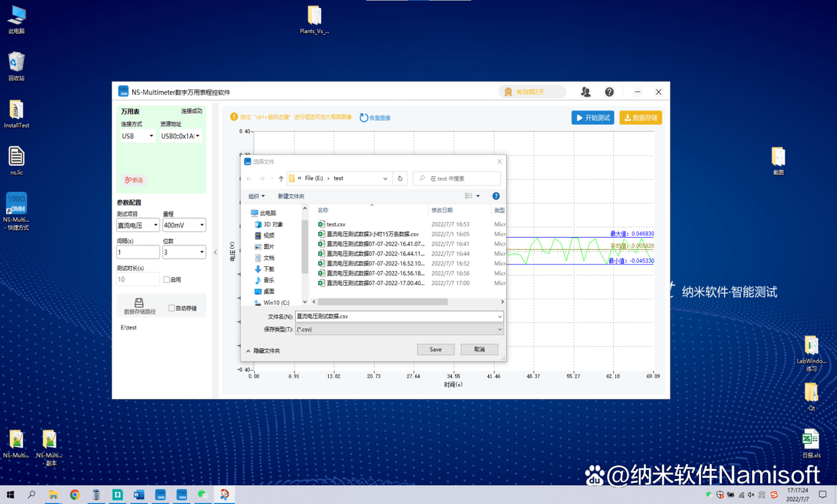Image resolution: width=837 pixels, height=504 pixels.
Task: Open the save type (*.csv) dropdown
Action: 400,329
